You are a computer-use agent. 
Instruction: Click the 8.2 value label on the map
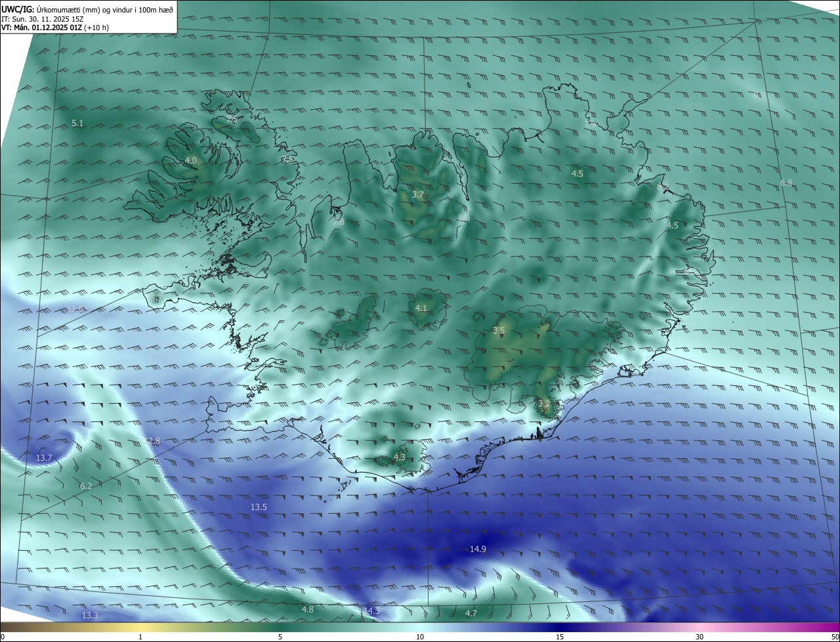(x=663, y=188)
